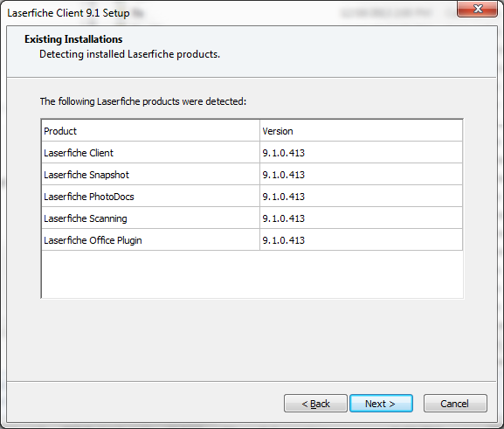The width and height of the screenshot is (504, 429).
Task: Click the PhotoDocs version 9.1.0.413 cell
Action: coord(361,197)
